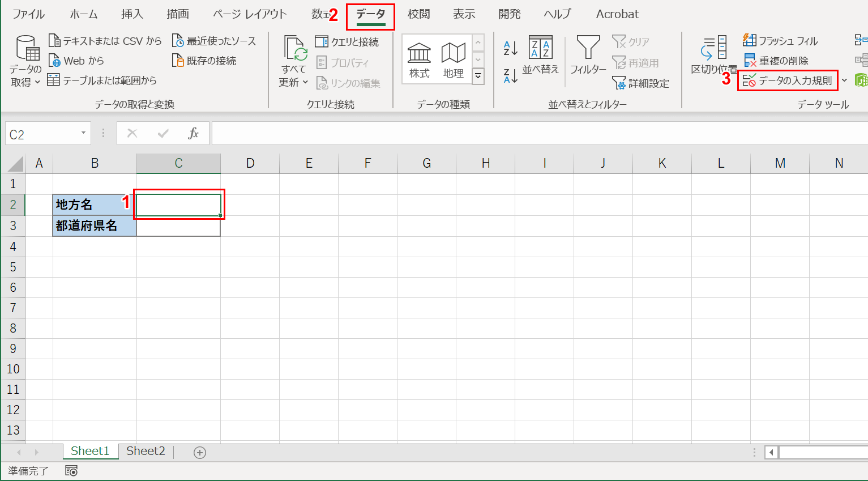The image size is (868, 481).
Task: Switch to the 表示 tab
Action: 464,14
